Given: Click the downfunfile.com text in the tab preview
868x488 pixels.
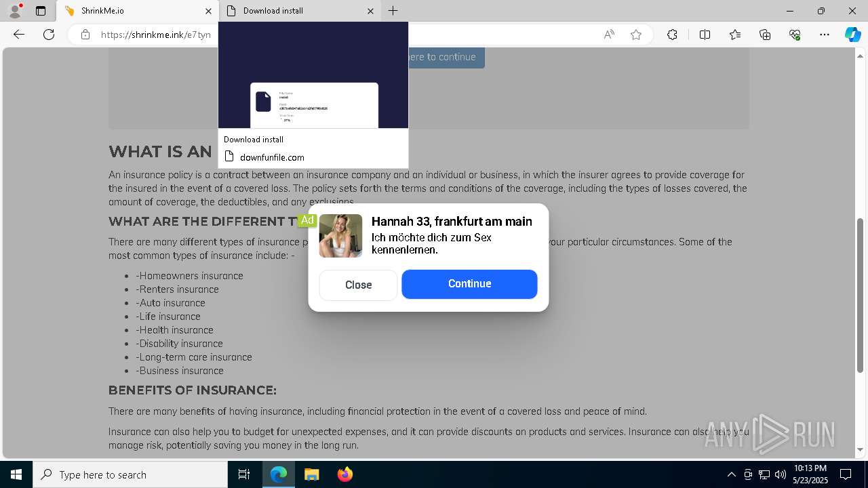Looking at the screenshot, I should click(272, 157).
